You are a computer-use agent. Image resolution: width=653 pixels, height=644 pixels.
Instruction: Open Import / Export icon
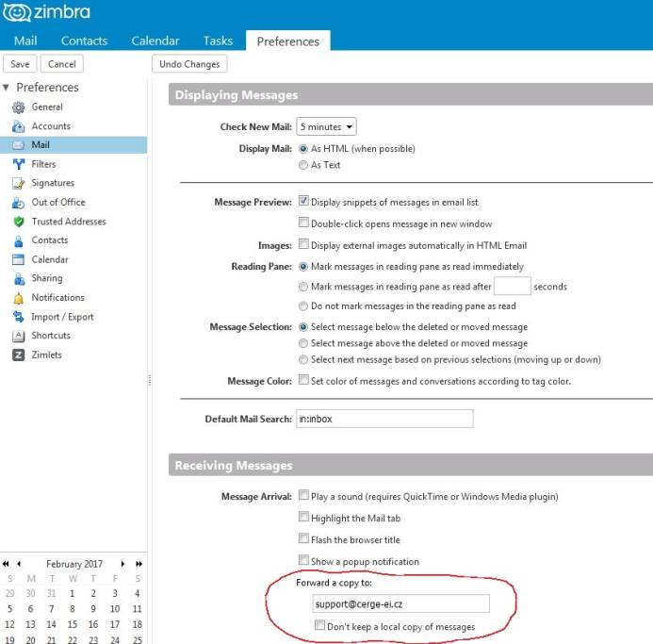pyautogui.click(x=18, y=317)
